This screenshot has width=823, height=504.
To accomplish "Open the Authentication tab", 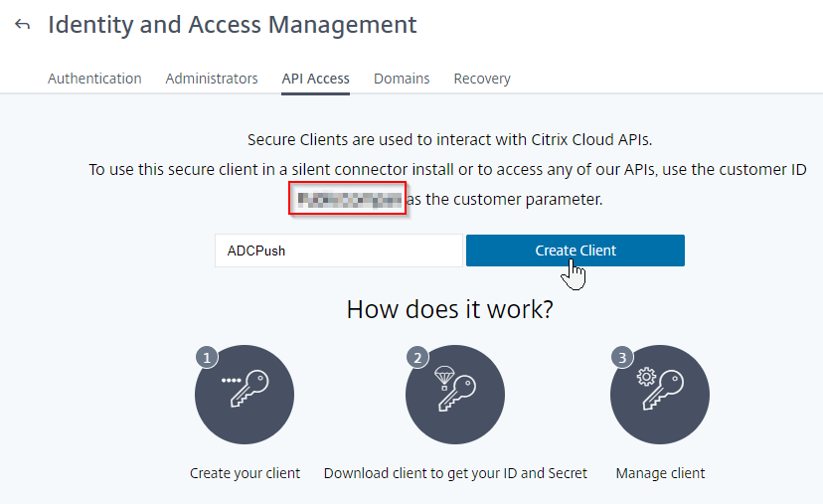I will 94,79.
